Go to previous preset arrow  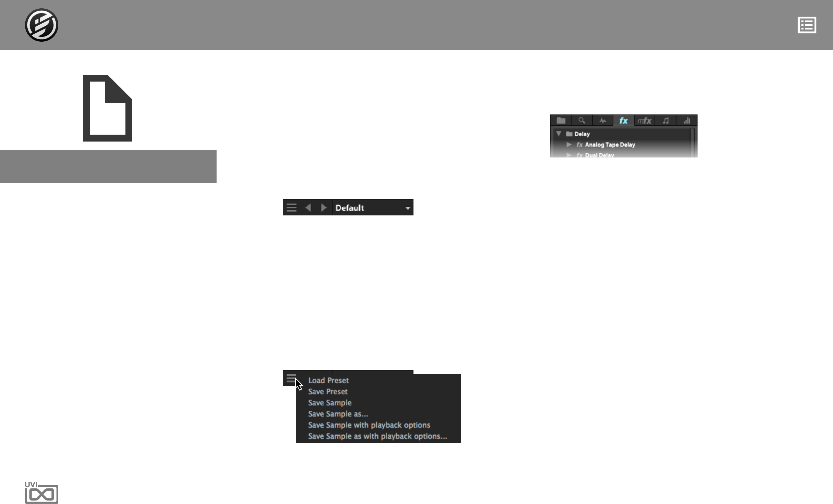point(308,207)
